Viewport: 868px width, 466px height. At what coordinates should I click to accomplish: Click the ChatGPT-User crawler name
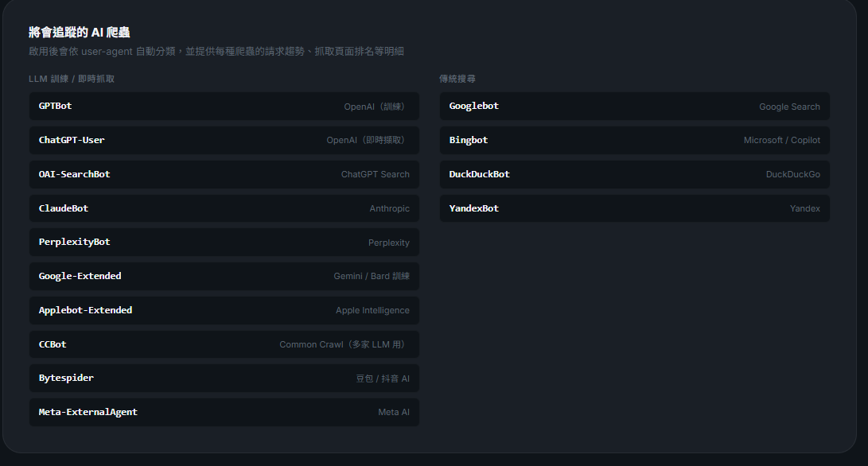point(72,140)
